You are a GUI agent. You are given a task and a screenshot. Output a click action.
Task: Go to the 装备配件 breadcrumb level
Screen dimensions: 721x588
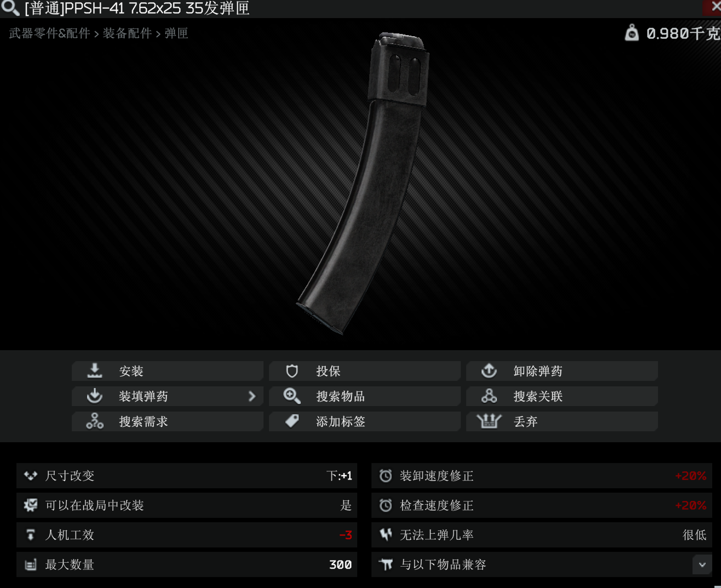click(x=127, y=33)
